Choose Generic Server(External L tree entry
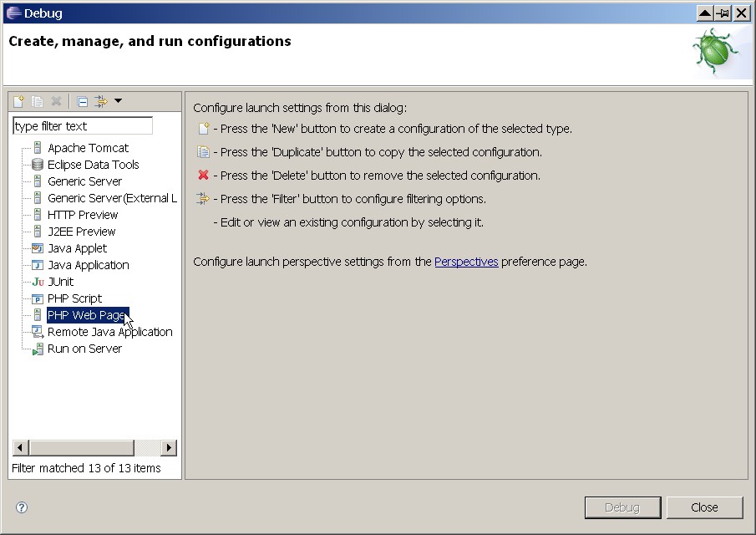 coord(112,198)
